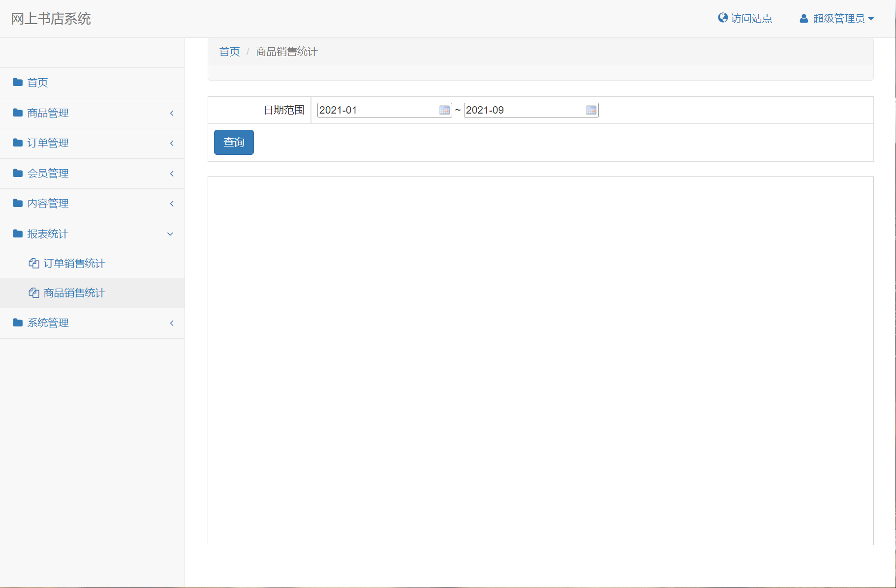The width and height of the screenshot is (896, 588).
Task: Expand 商品管理 using its chevron
Action: coord(172,113)
